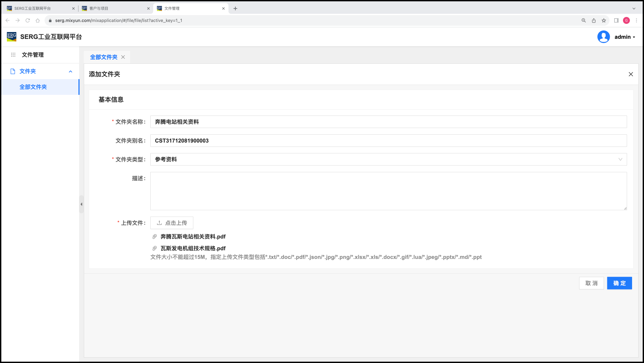Close the 添加文件夹 dialog with X
The width and height of the screenshot is (644, 363).
pyautogui.click(x=631, y=74)
